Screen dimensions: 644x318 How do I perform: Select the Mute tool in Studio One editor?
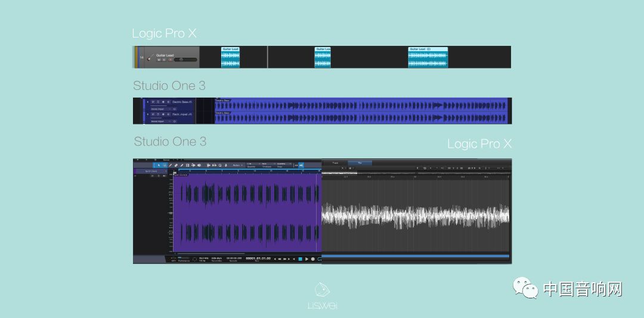188,166
